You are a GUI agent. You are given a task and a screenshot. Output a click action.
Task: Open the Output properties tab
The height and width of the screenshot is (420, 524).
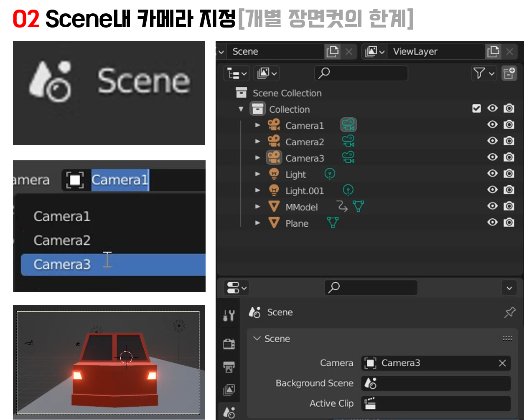click(229, 367)
